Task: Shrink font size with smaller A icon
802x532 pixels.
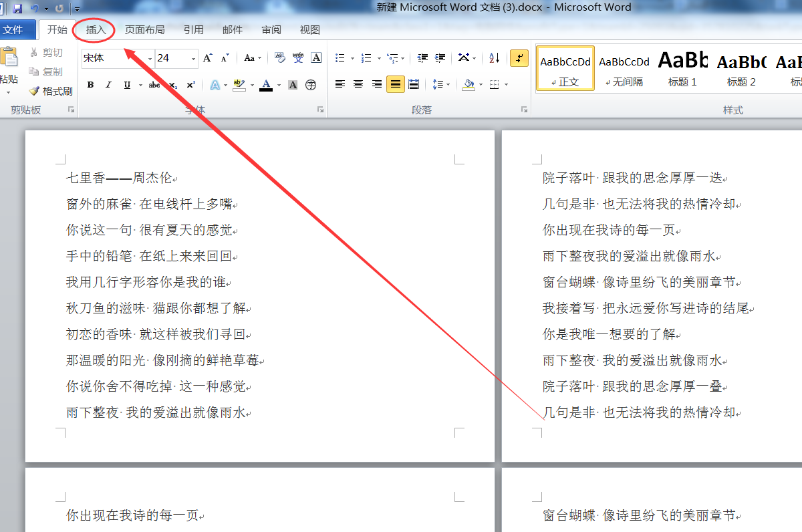Action: (225, 58)
